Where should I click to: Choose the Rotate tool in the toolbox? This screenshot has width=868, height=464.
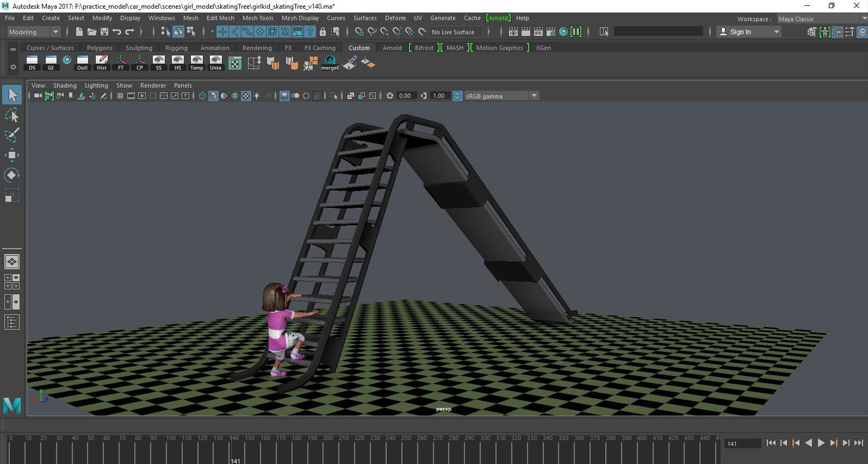tap(12, 175)
